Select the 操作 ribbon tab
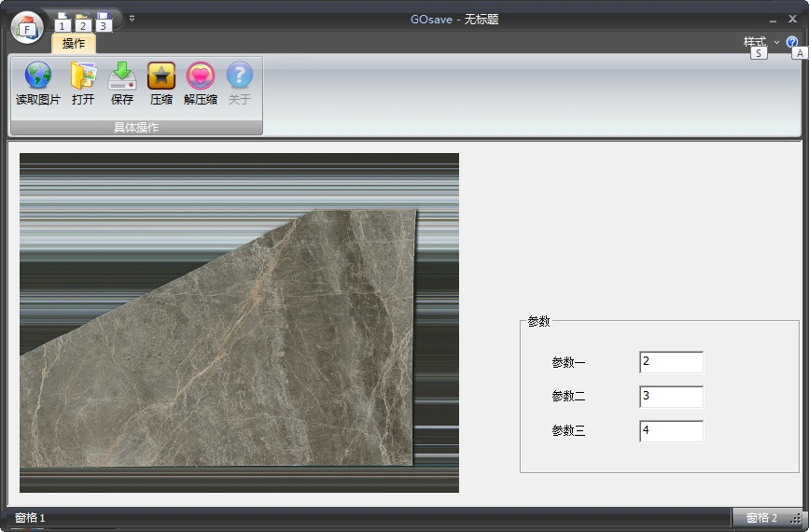The height and width of the screenshot is (532, 809). tap(73, 43)
